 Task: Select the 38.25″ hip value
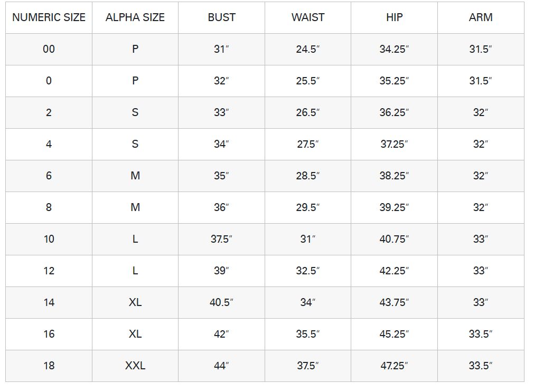(x=394, y=176)
